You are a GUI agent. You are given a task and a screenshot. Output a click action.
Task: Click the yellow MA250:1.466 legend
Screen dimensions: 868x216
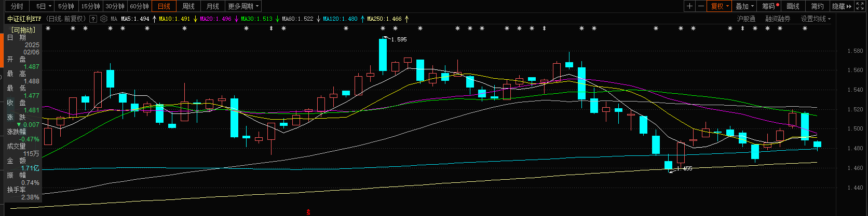384,19
